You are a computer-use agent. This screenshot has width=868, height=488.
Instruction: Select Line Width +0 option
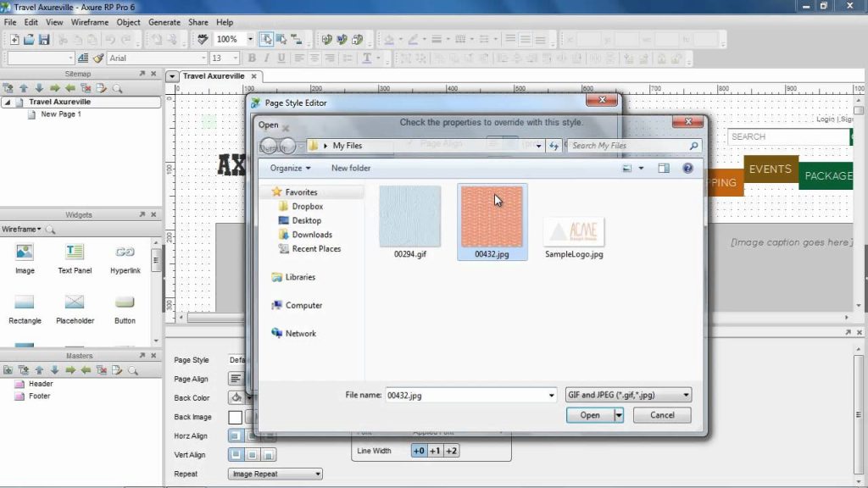[419, 451]
